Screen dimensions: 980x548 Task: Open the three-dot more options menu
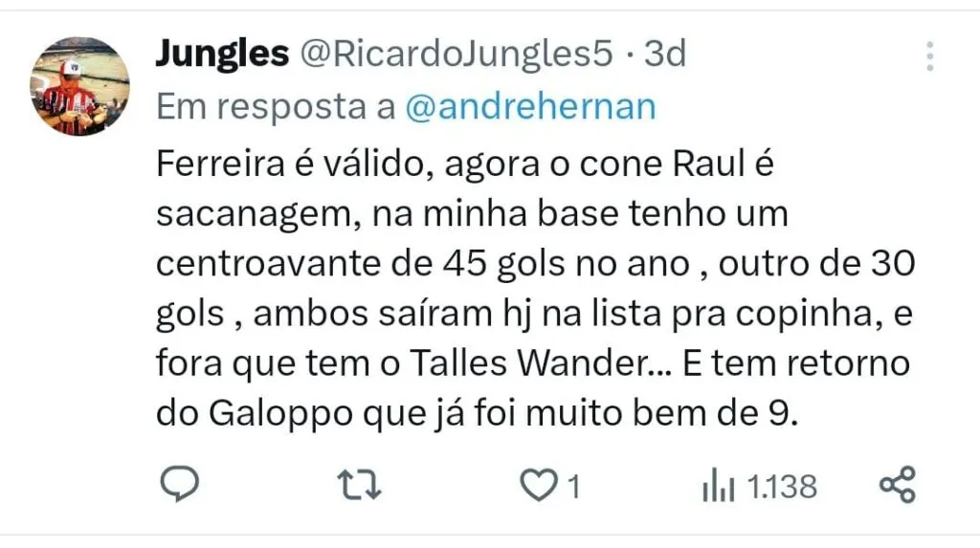coord(930,56)
